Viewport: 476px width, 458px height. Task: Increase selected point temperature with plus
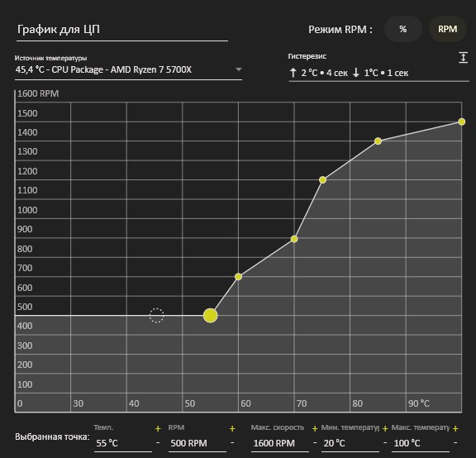pyautogui.click(x=158, y=428)
